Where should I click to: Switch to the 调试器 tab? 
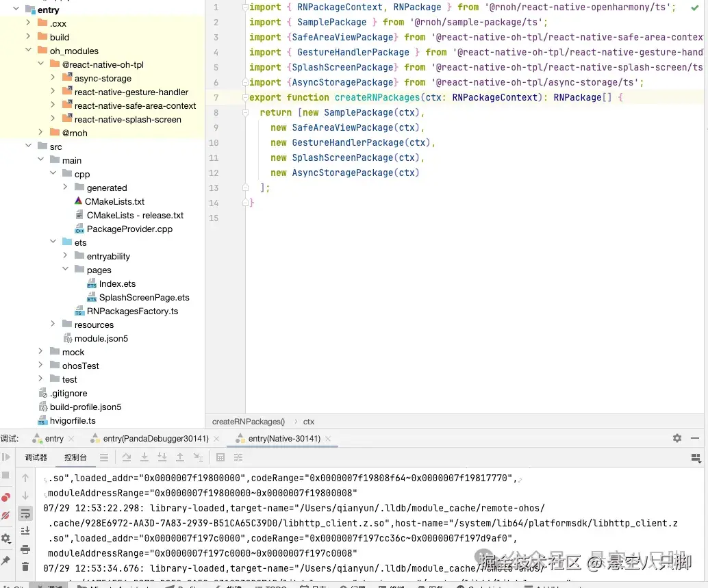(36, 457)
